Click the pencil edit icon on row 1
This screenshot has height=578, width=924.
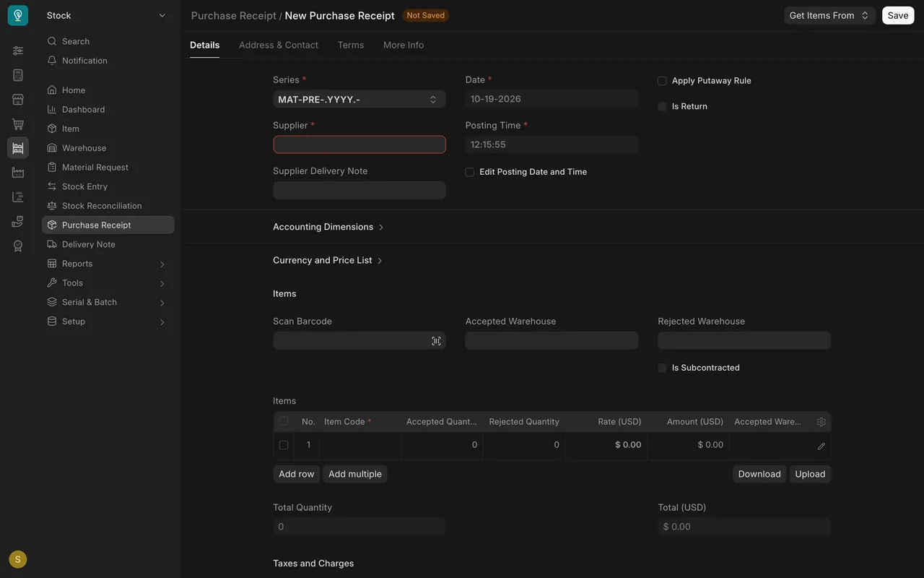(x=821, y=447)
